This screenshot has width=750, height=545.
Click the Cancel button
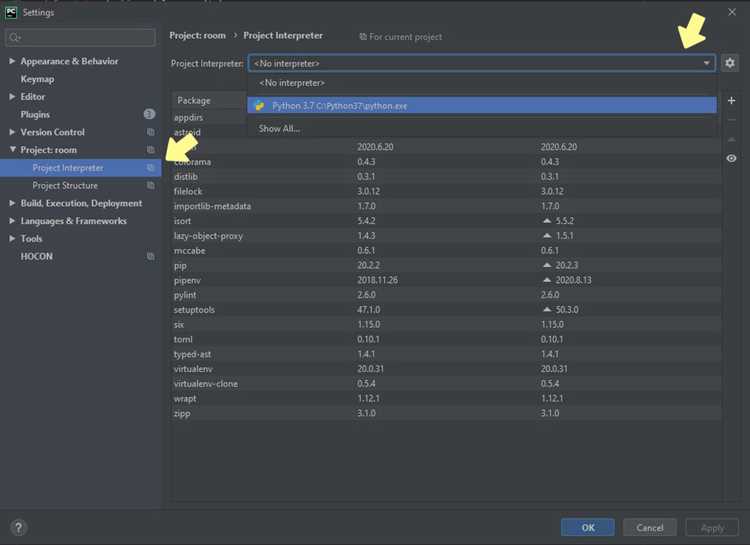pos(650,527)
